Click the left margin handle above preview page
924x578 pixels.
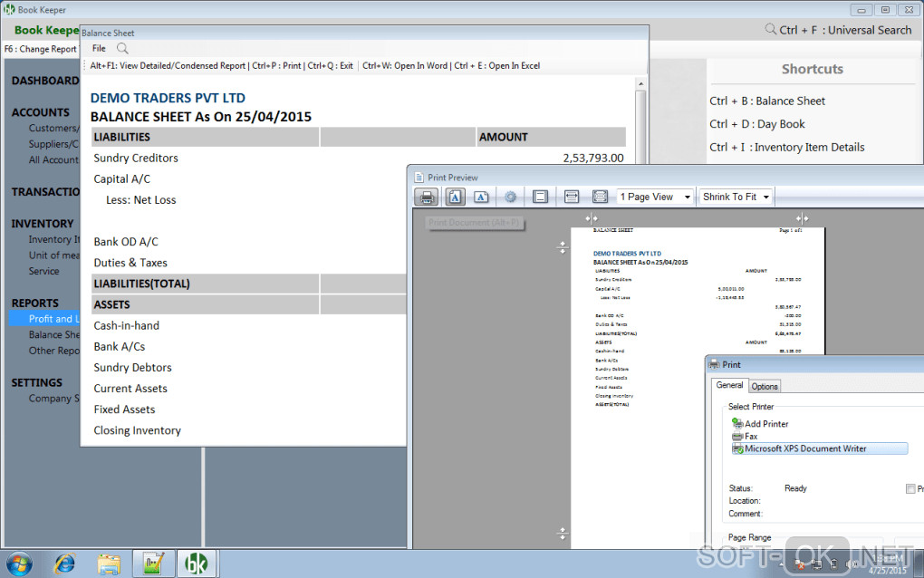click(591, 218)
